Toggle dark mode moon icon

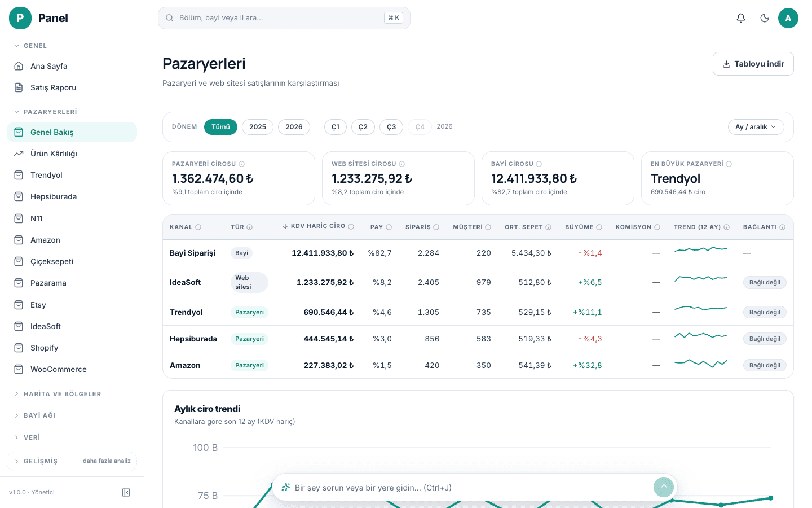(765, 18)
